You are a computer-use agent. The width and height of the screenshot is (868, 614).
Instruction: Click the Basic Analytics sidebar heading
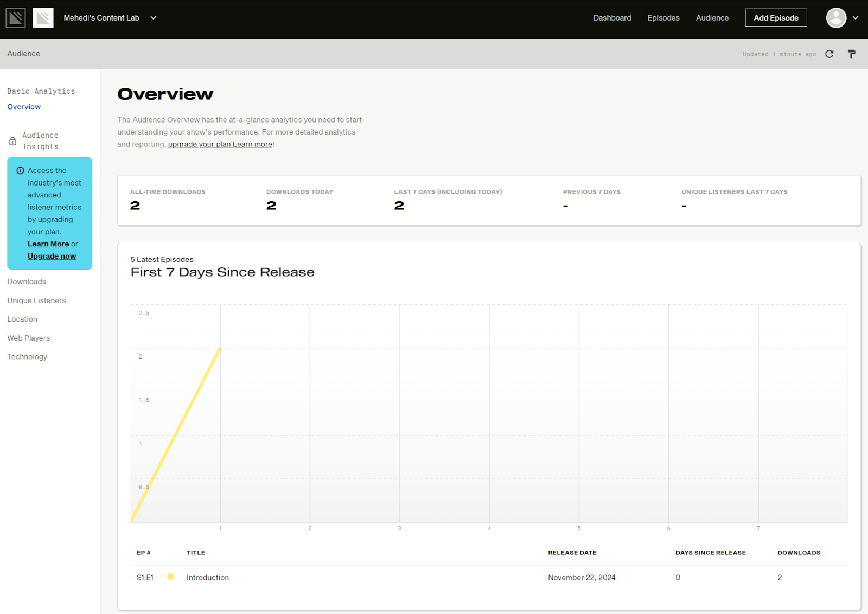pyautogui.click(x=41, y=92)
